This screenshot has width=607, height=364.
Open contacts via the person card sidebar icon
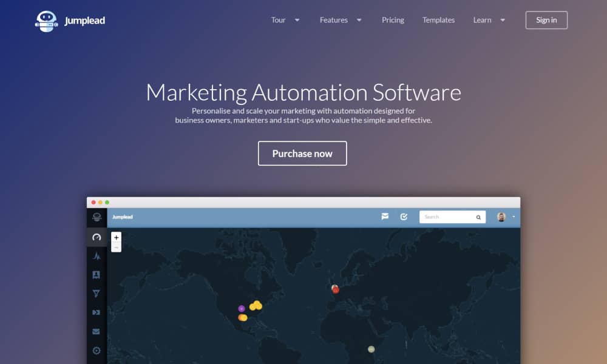97,275
